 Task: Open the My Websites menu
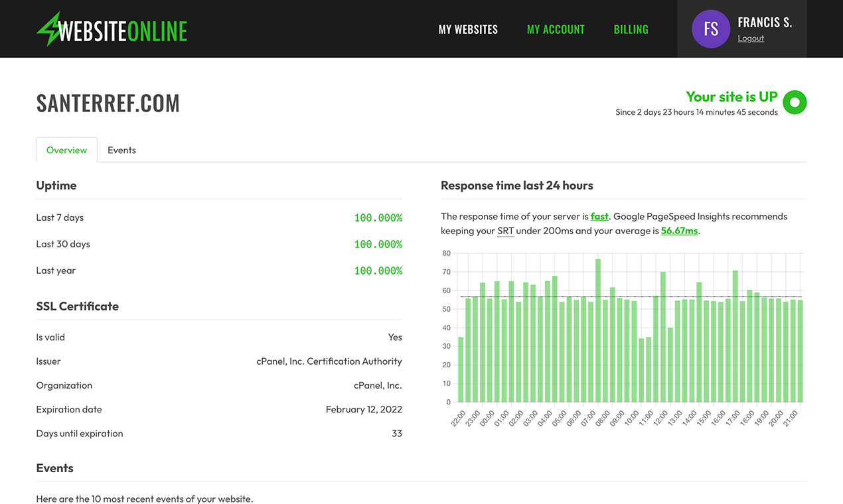[x=468, y=29]
